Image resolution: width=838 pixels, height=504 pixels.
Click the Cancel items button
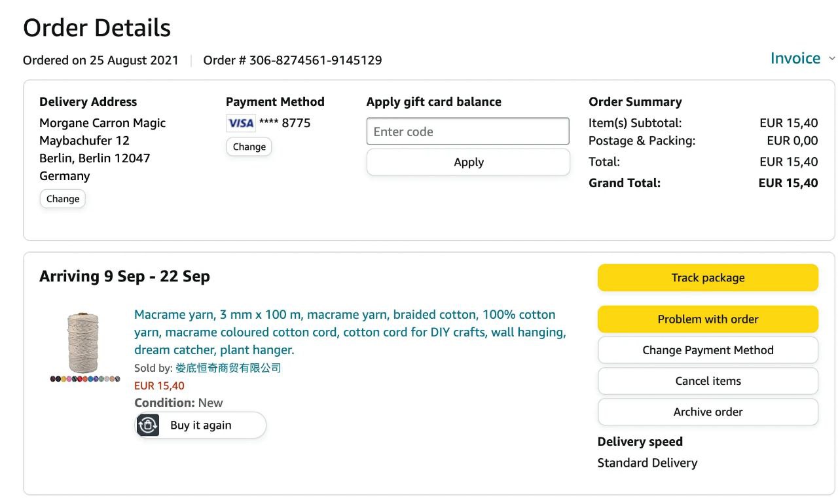tap(708, 381)
